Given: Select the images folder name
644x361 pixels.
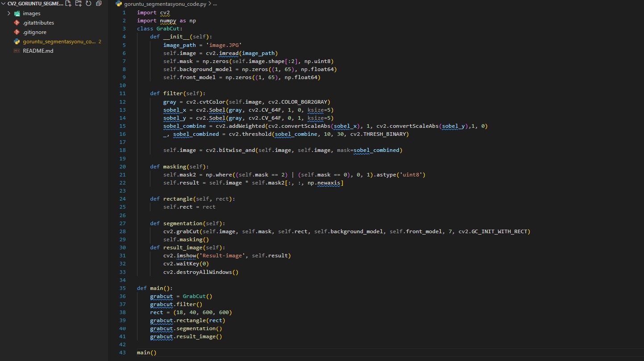Looking at the screenshot, I should (x=31, y=13).
